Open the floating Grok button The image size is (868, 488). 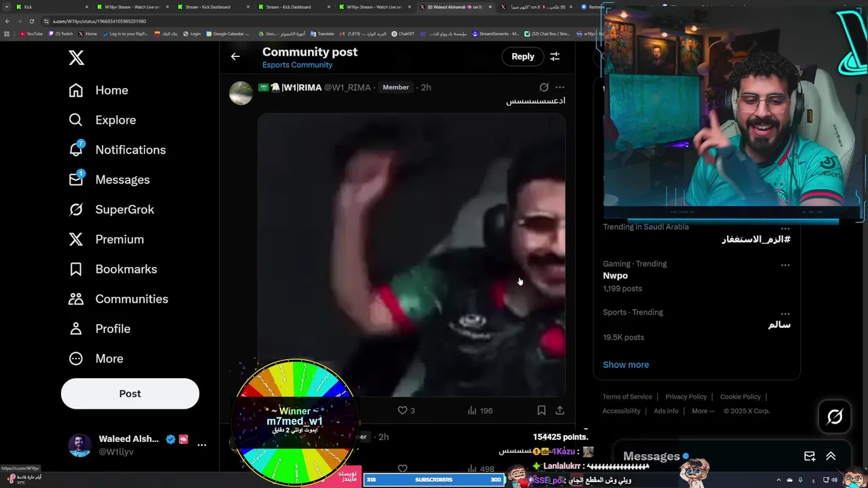pyautogui.click(x=835, y=417)
